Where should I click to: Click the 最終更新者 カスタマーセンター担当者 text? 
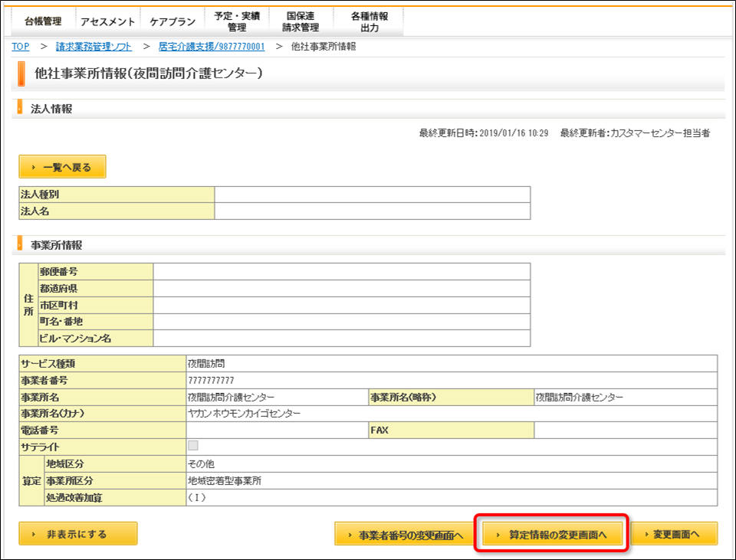635,133
